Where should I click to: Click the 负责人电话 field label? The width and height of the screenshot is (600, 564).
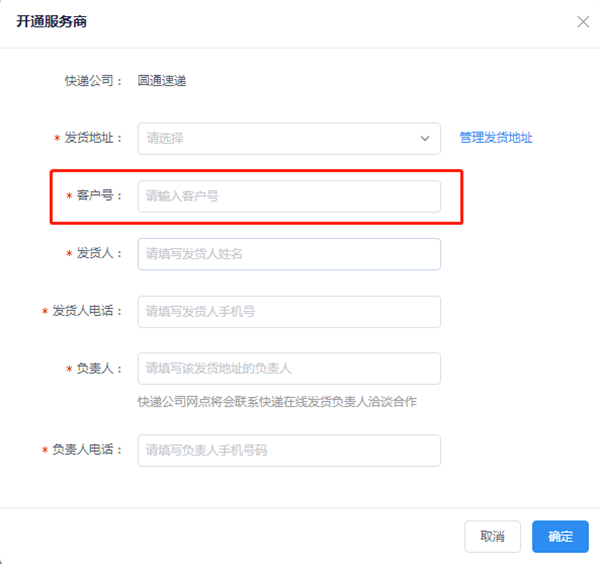pos(87,451)
